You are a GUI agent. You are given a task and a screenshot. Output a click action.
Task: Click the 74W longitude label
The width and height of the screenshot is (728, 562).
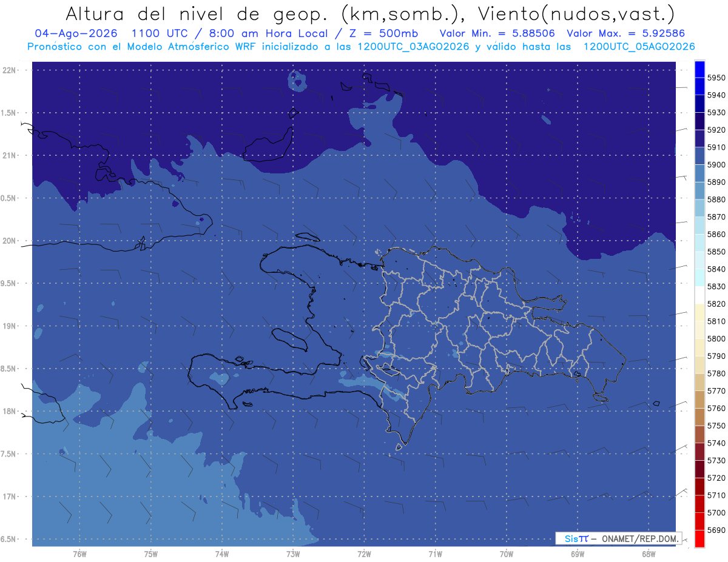click(221, 554)
